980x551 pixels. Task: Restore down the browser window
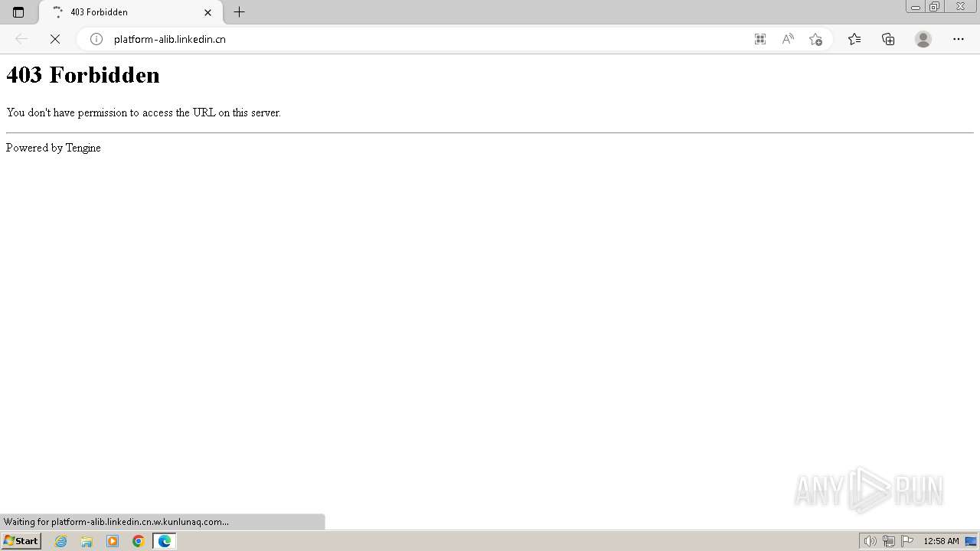[x=935, y=7]
